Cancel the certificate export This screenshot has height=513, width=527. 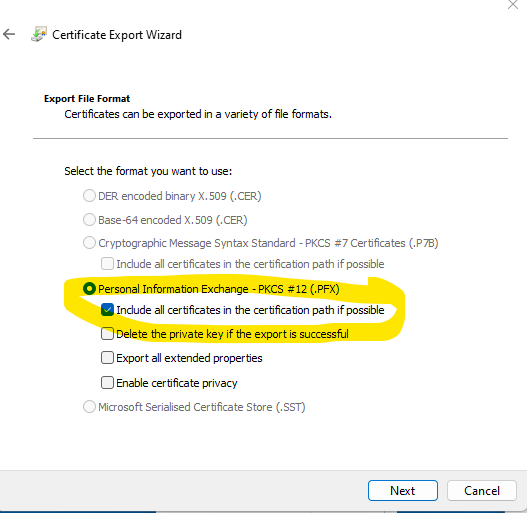(x=482, y=490)
